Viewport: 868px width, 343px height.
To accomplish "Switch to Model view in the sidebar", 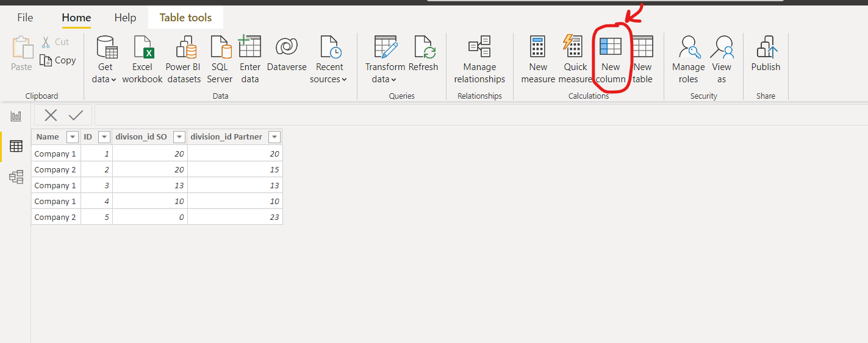I will 16,177.
